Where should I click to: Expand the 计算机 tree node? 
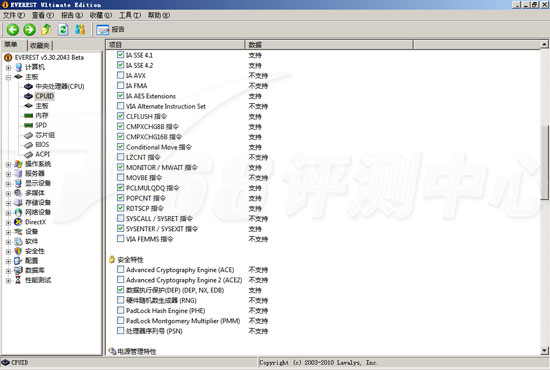coord(8,67)
